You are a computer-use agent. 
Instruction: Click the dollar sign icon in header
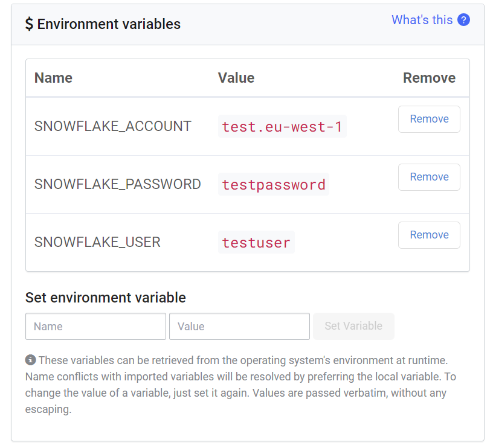point(29,24)
